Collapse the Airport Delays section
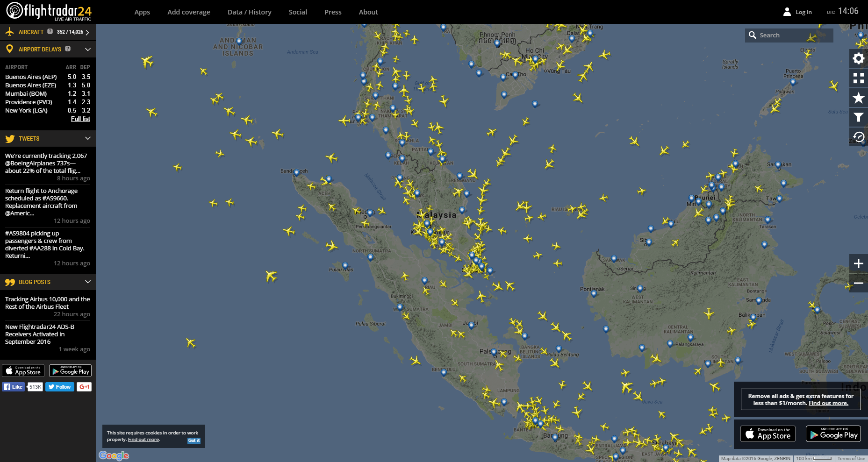 coord(88,49)
